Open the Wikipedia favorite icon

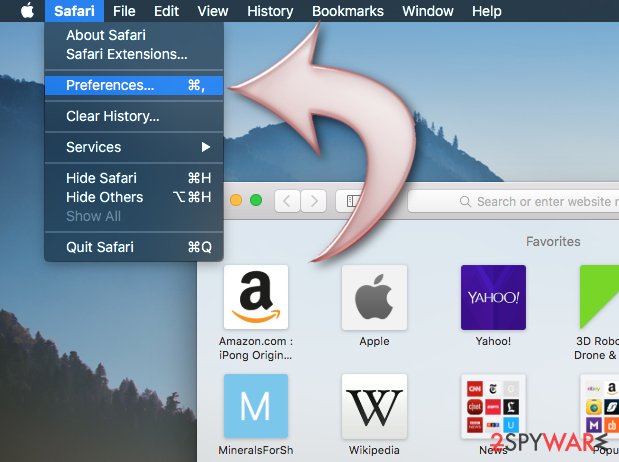pyautogui.click(x=374, y=406)
